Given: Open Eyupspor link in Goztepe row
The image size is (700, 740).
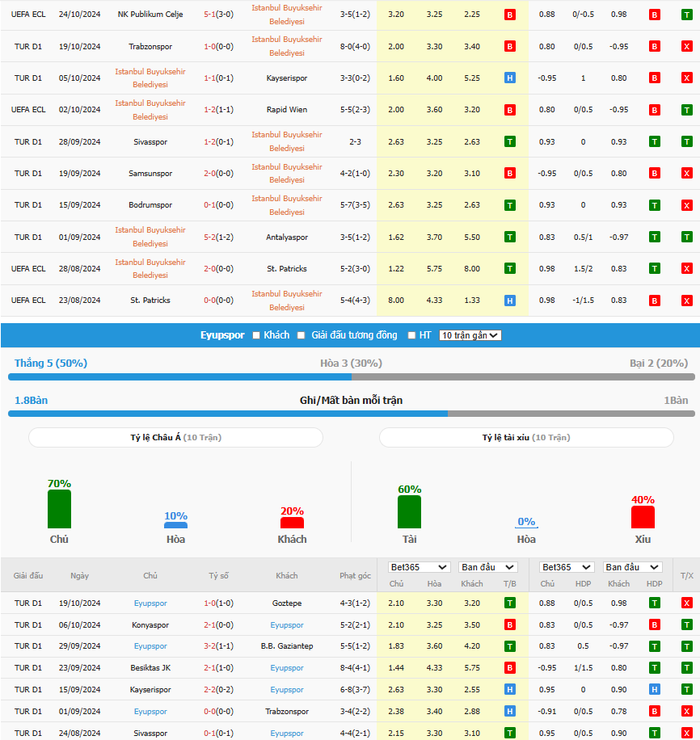Looking at the screenshot, I should [150, 603].
